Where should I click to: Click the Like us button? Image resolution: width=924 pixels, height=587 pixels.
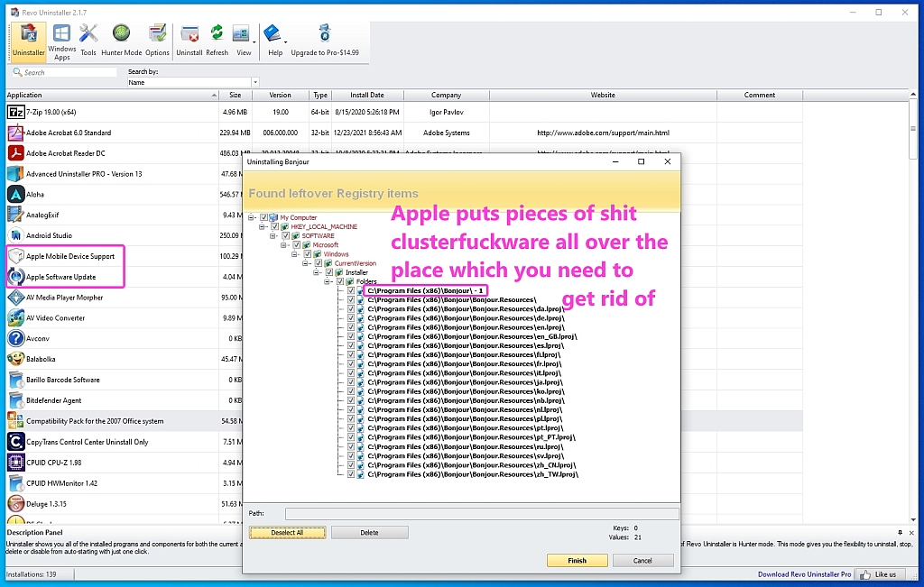tap(881, 574)
